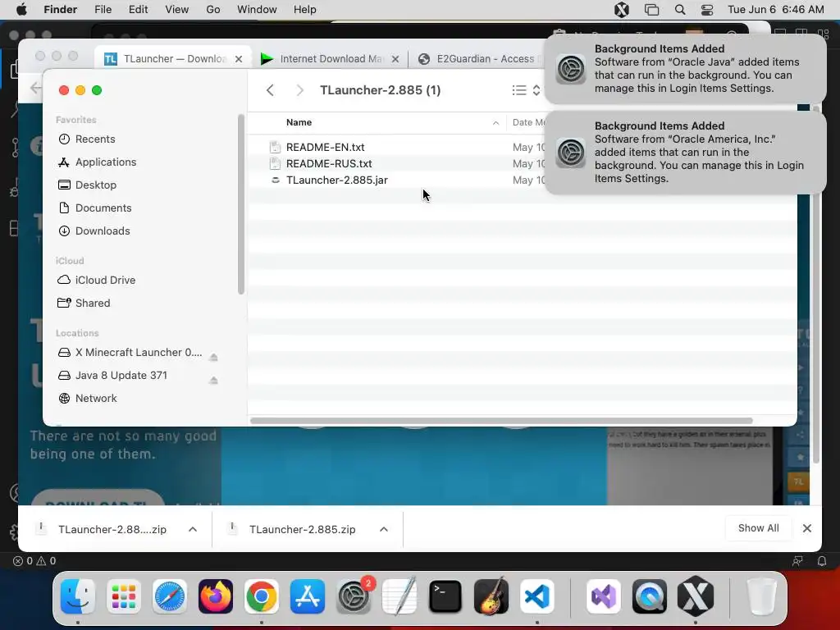
Task: Open System Settings with badge in Dock
Action: click(x=354, y=596)
